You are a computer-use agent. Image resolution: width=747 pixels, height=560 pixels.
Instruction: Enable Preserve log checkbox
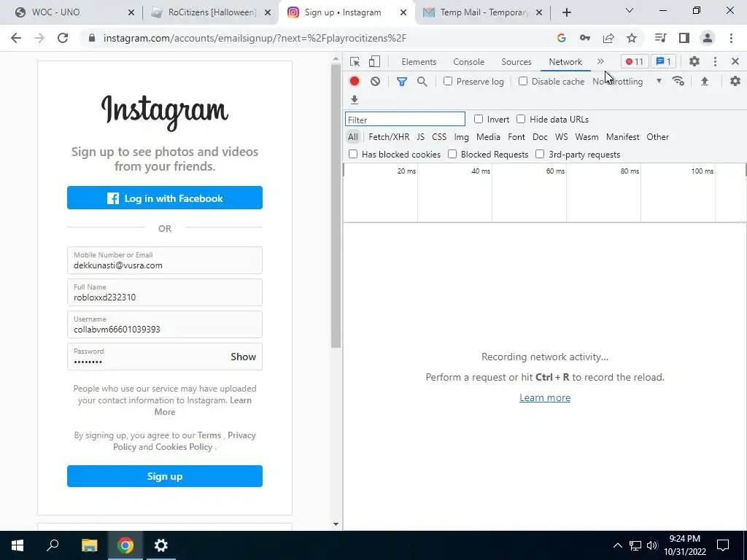(448, 81)
